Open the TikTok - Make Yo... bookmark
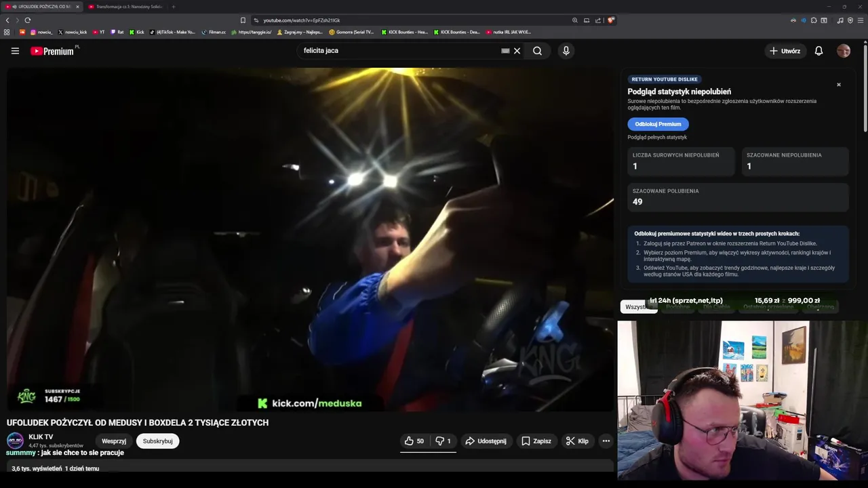This screenshot has height=488, width=868. (x=172, y=32)
